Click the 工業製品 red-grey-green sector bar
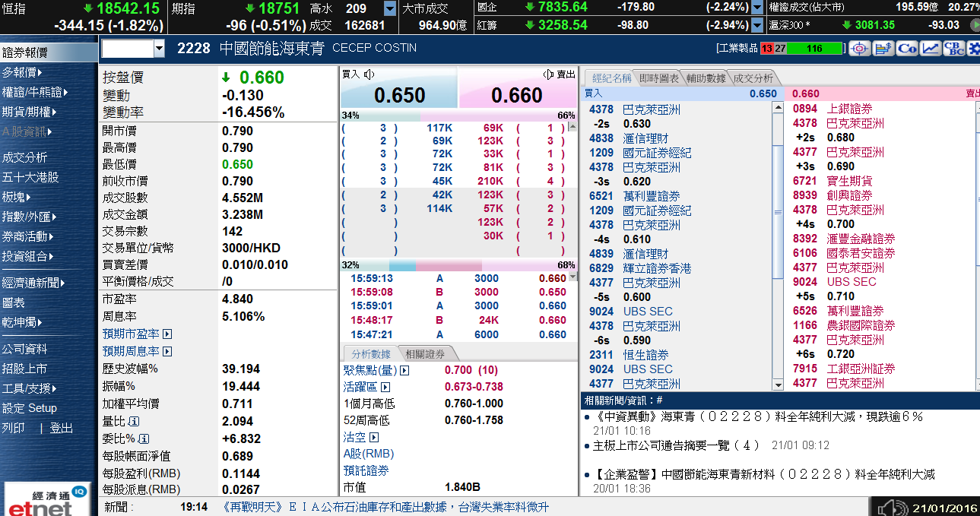The image size is (980, 516). click(x=802, y=49)
